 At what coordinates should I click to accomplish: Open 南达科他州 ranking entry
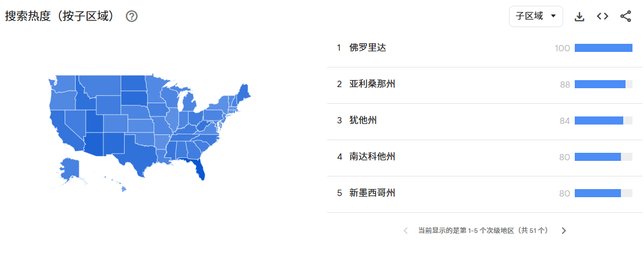coord(372,157)
